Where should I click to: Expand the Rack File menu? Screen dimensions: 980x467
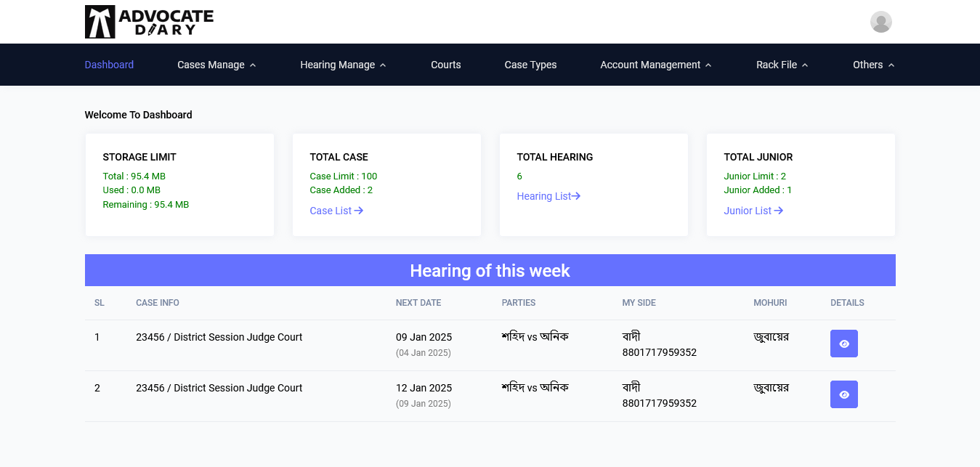782,65
